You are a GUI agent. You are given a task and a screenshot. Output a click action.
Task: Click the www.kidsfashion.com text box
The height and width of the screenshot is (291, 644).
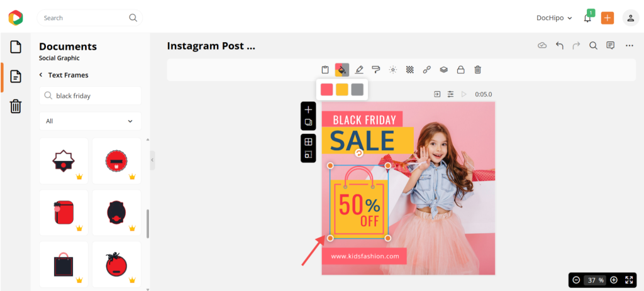click(x=365, y=256)
